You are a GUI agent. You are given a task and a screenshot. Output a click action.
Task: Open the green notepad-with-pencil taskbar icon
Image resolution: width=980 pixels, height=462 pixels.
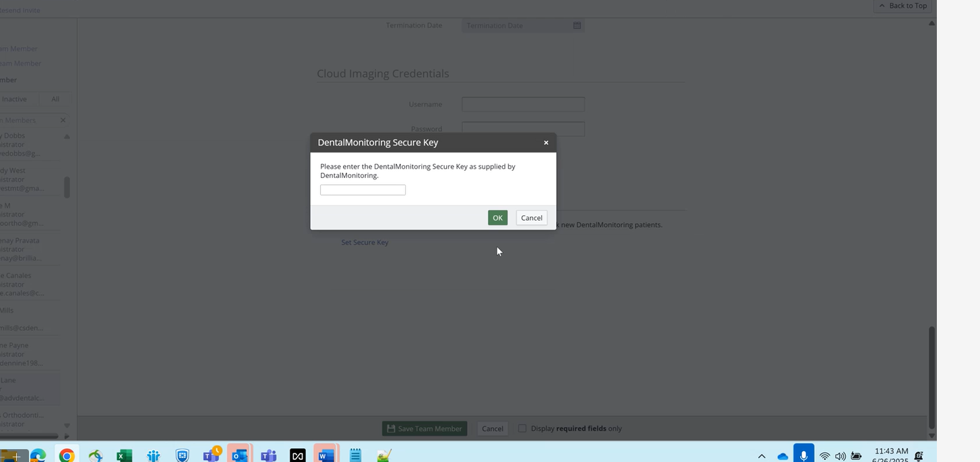coord(384,456)
